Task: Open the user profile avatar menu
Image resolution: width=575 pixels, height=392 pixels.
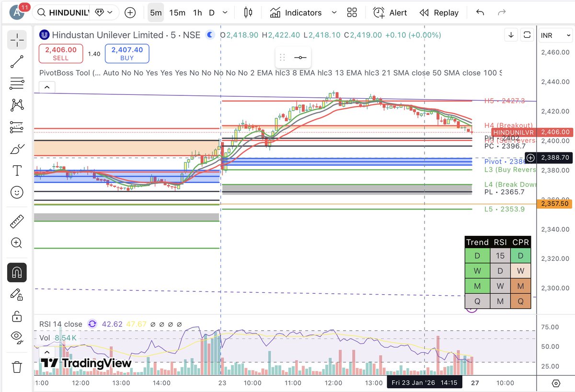Action: click(x=17, y=12)
